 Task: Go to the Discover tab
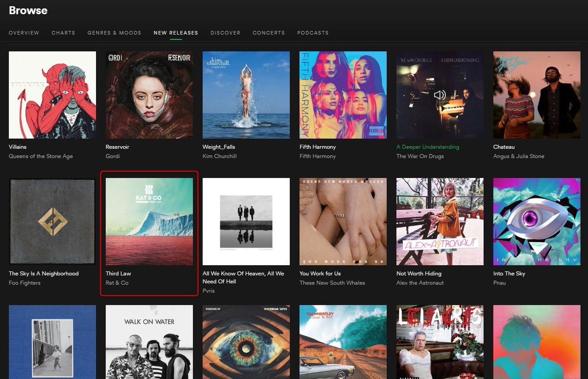click(225, 33)
